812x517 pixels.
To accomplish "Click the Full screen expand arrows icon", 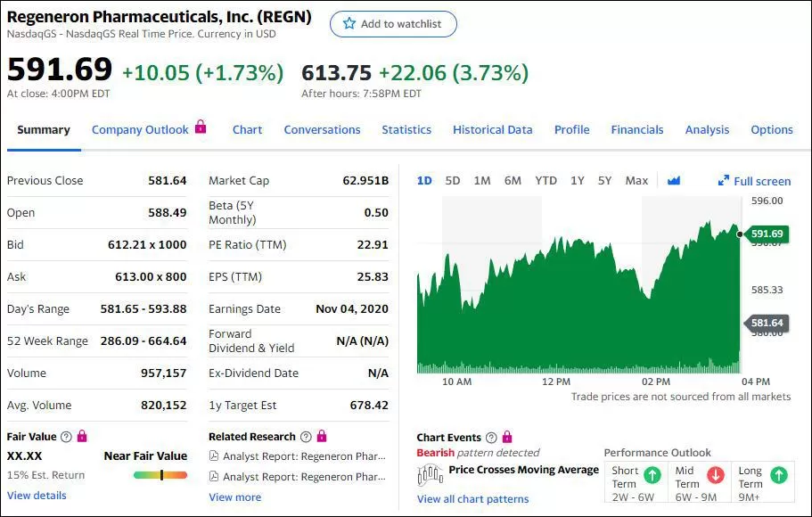I will coord(724,180).
